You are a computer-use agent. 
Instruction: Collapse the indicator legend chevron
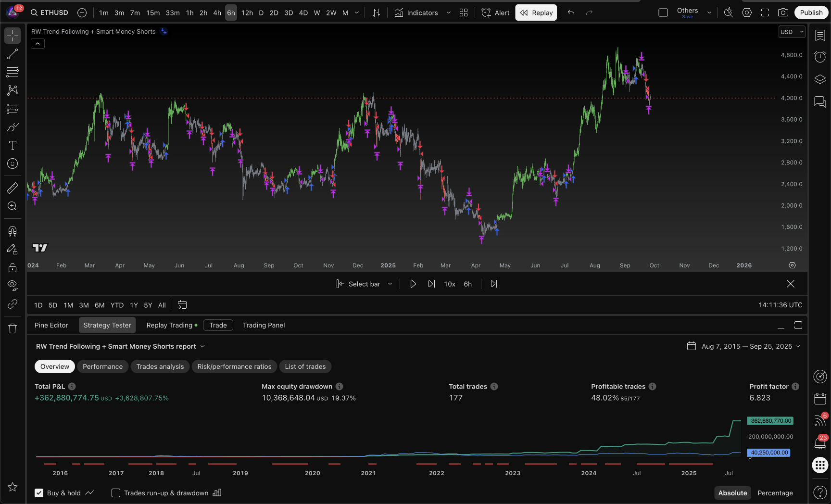pyautogui.click(x=38, y=44)
